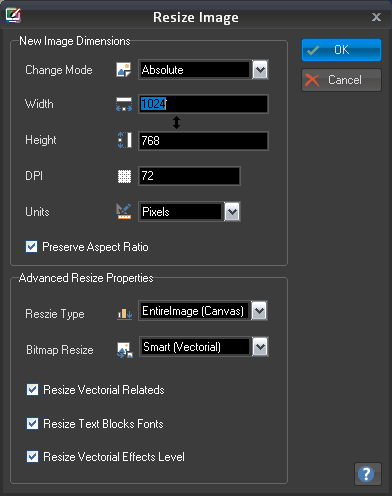The image size is (392, 496).
Task: Click the Change Mode icon
Action: click(x=124, y=70)
